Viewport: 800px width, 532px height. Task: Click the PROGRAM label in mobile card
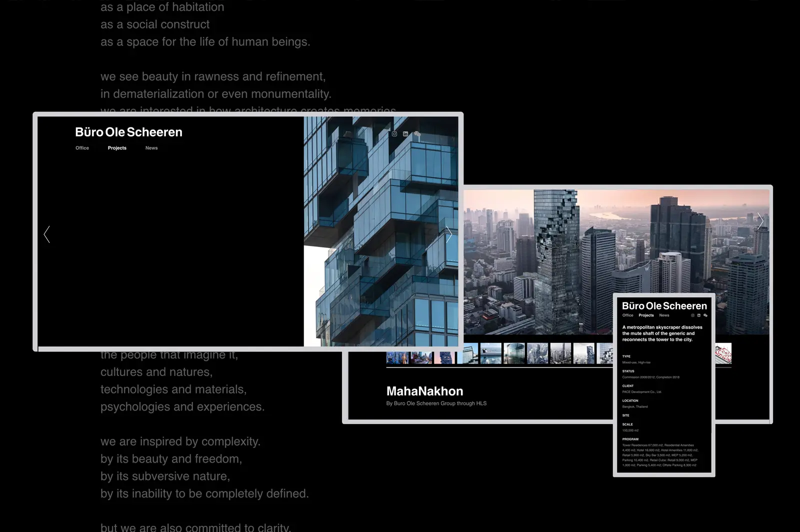point(630,439)
